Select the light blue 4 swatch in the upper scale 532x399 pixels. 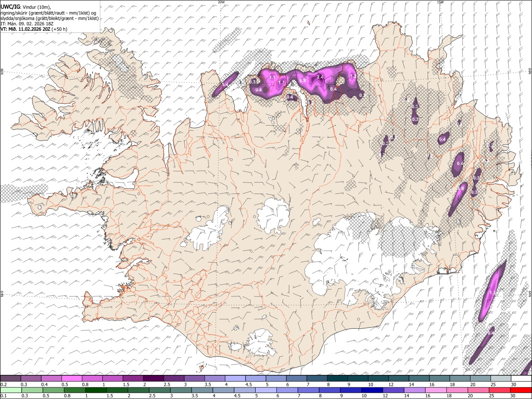pyautogui.click(x=234, y=378)
